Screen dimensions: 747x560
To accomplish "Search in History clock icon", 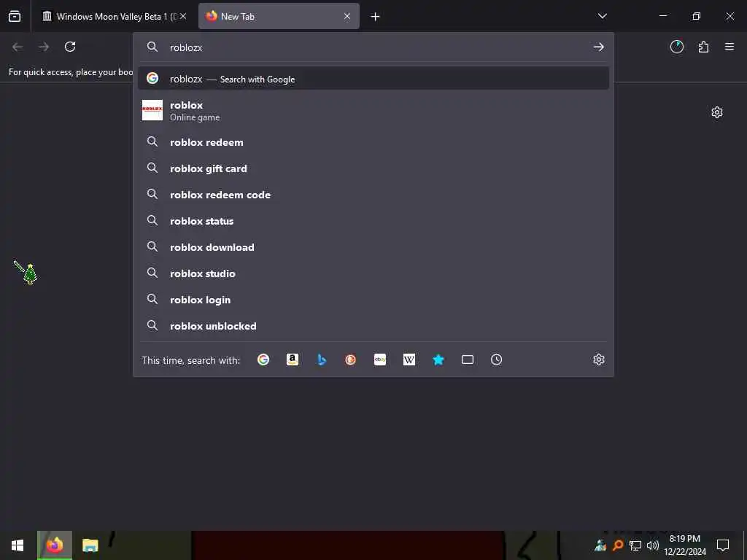I will point(496,359).
